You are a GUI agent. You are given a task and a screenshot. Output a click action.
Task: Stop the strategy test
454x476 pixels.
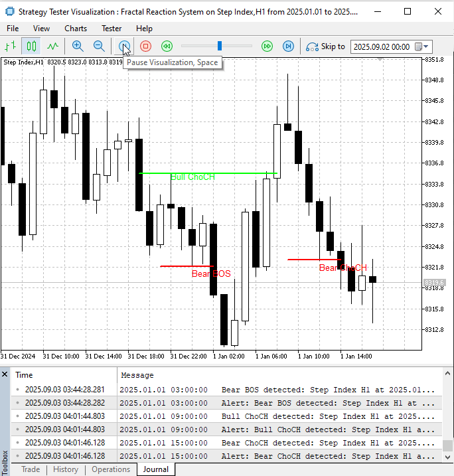click(145, 46)
